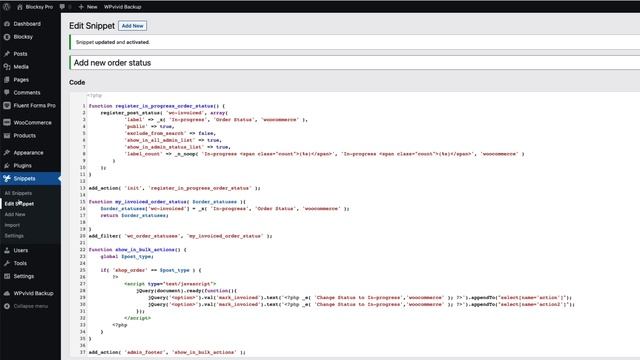Click the Tools wrench icon
The image size is (640, 360).
pos(7,263)
